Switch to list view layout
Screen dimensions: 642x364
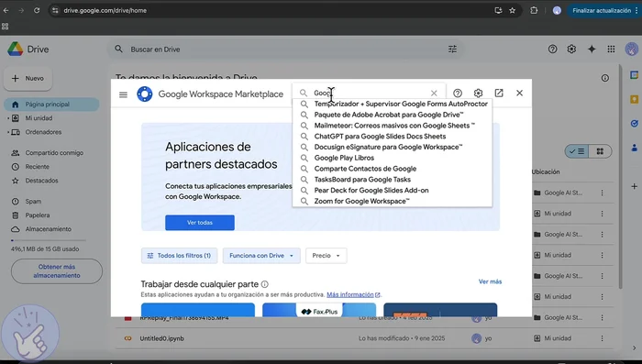coord(577,151)
